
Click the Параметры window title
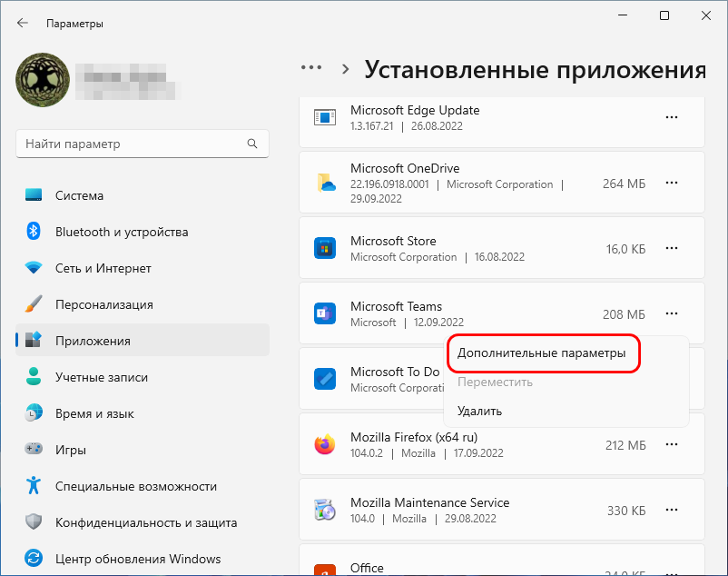pos(74,24)
